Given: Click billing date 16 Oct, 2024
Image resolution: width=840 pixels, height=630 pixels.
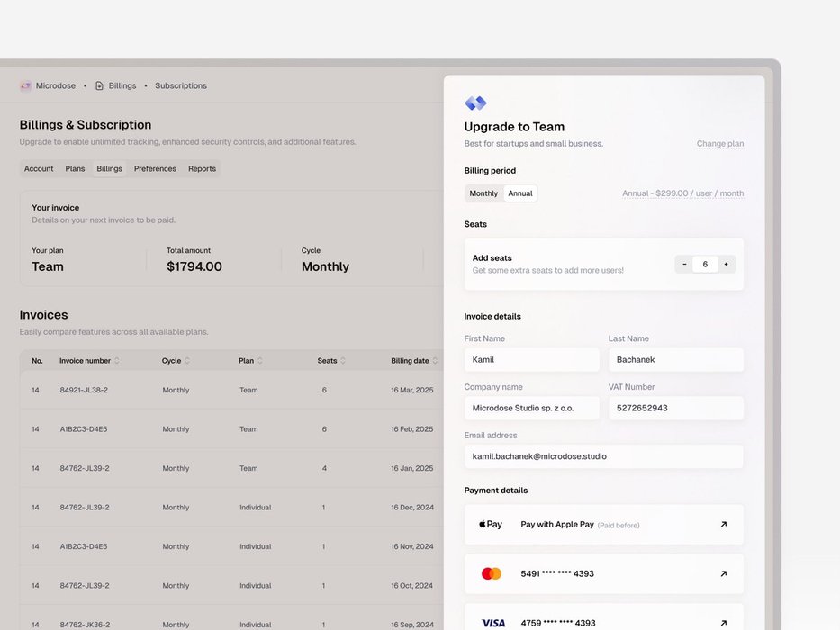Looking at the screenshot, I should point(411,586).
